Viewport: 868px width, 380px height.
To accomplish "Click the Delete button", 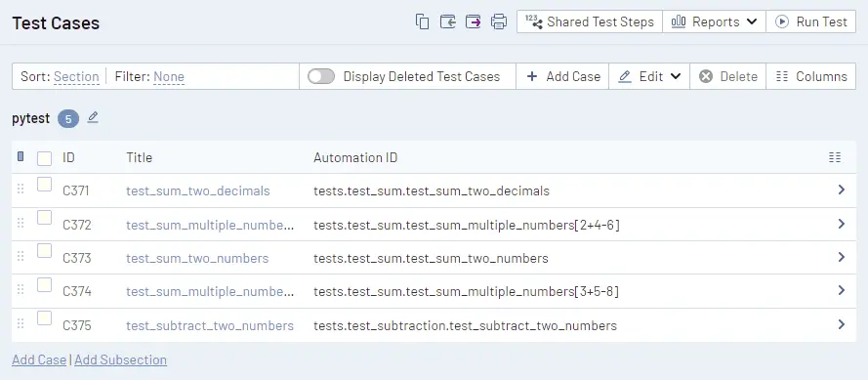I will coord(728,76).
